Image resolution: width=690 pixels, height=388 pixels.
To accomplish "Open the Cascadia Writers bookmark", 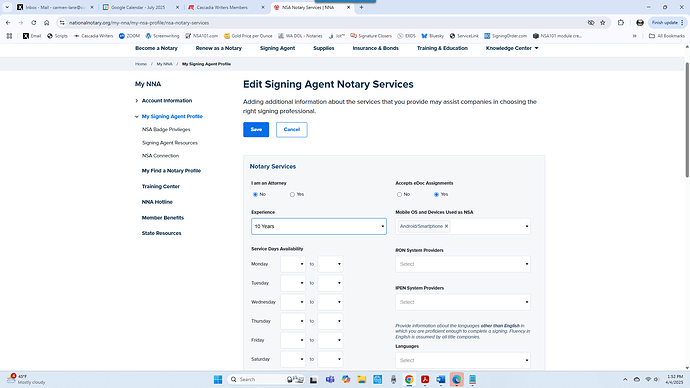I will pos(93,36).
